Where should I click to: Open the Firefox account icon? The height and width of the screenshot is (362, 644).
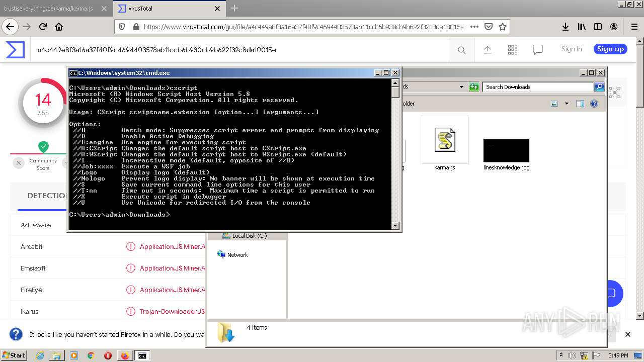[614, 27]
